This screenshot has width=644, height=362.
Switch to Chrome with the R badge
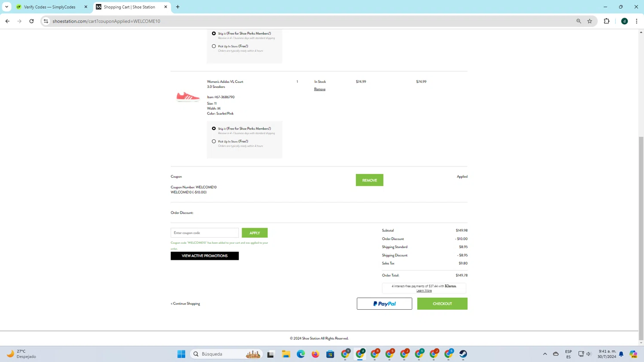(x=375, y=354)
